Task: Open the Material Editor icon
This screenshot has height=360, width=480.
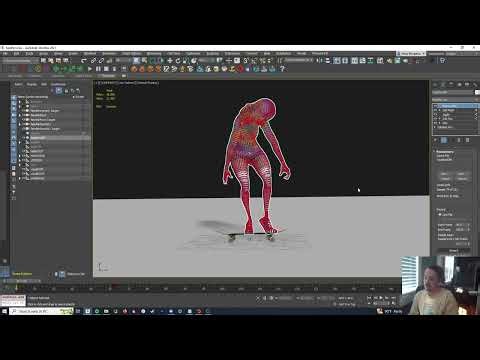Action: (380, 60)
